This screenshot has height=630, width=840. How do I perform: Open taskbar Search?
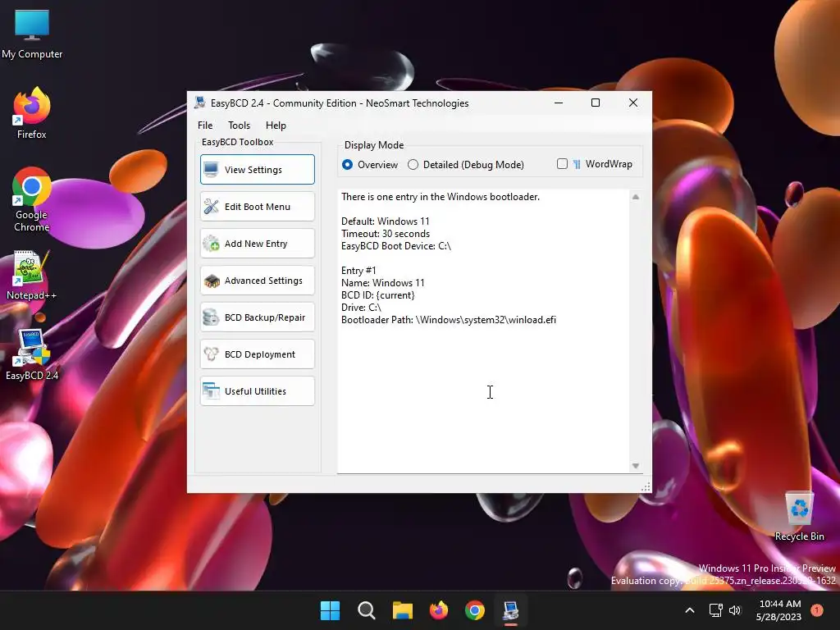coord(367,610)
